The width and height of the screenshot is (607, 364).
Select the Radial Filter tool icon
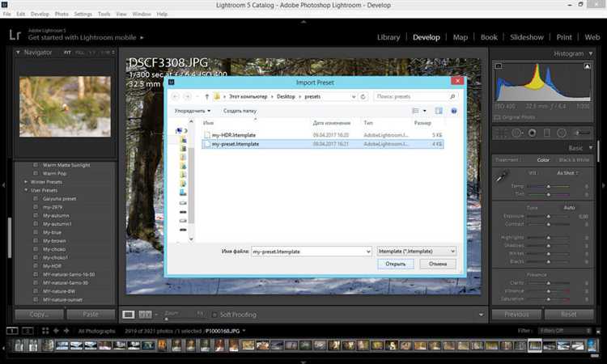(x=562, y=133)
